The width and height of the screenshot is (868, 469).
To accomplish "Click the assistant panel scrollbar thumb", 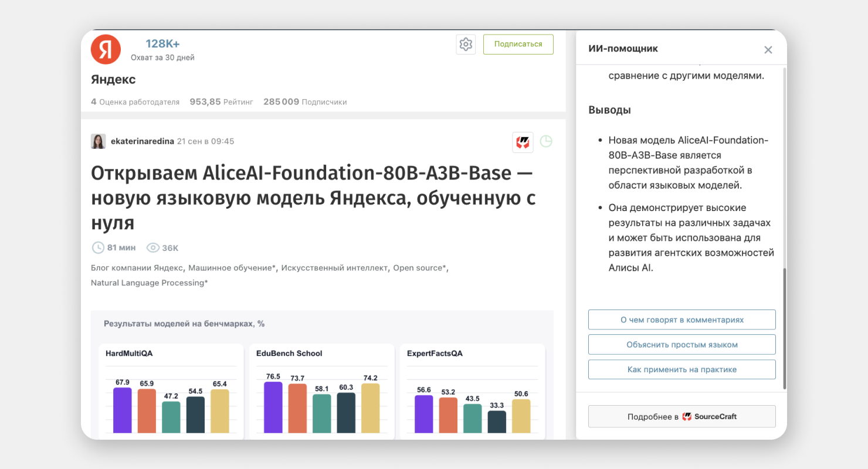I will click(784, 328).
